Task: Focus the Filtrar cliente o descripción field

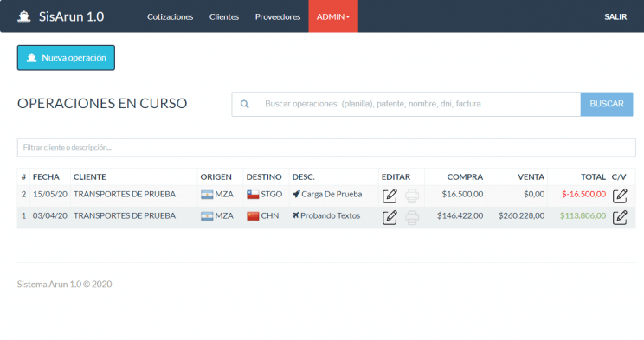Action: click(326, 147)
